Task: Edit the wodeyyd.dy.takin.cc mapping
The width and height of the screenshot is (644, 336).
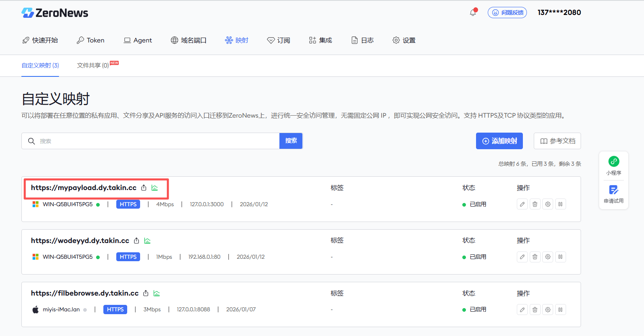Action: (522, 257)
